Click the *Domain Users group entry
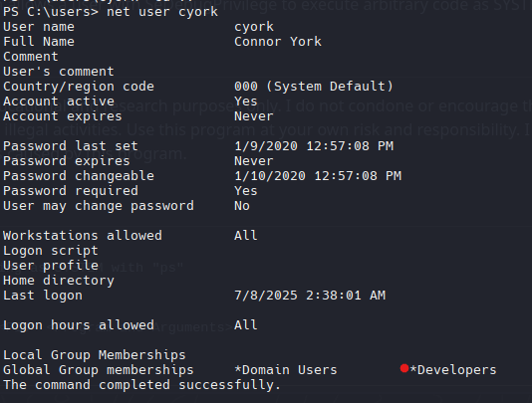The height and width of the screenshot is (403, 532). coord(286,370)
